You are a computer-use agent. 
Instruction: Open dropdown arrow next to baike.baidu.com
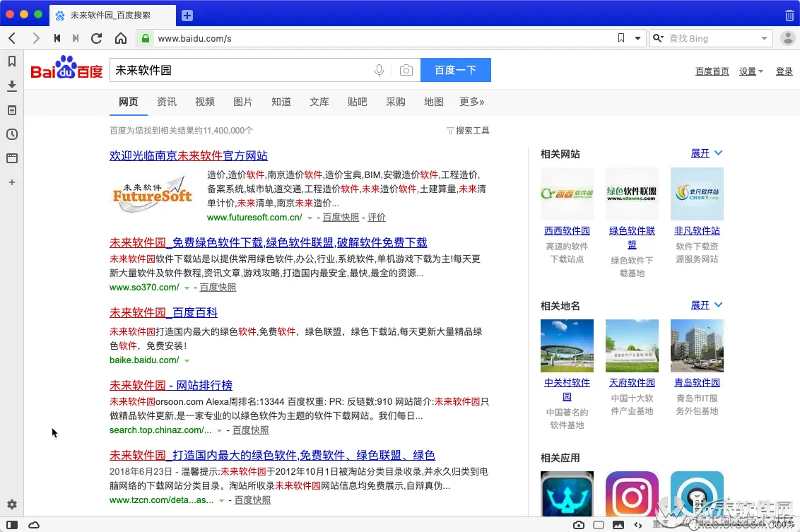pyautogui.click(x=187, y=360)
